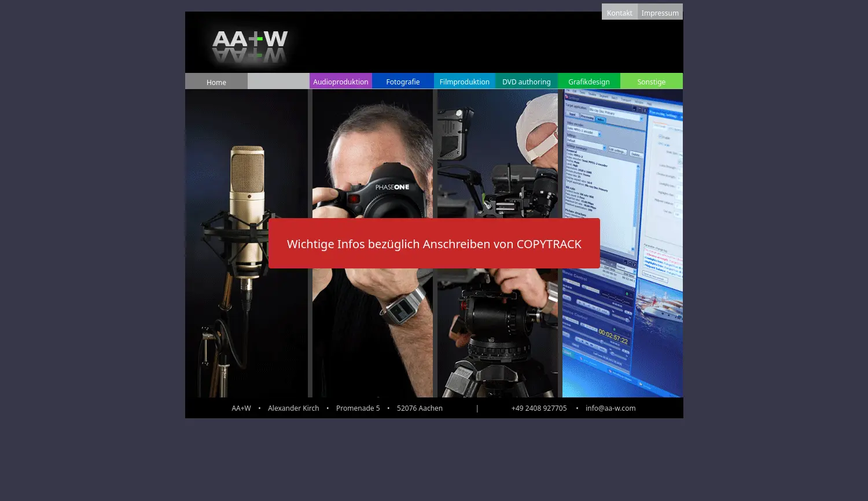Open the Home page

click(x=216, y=82)
